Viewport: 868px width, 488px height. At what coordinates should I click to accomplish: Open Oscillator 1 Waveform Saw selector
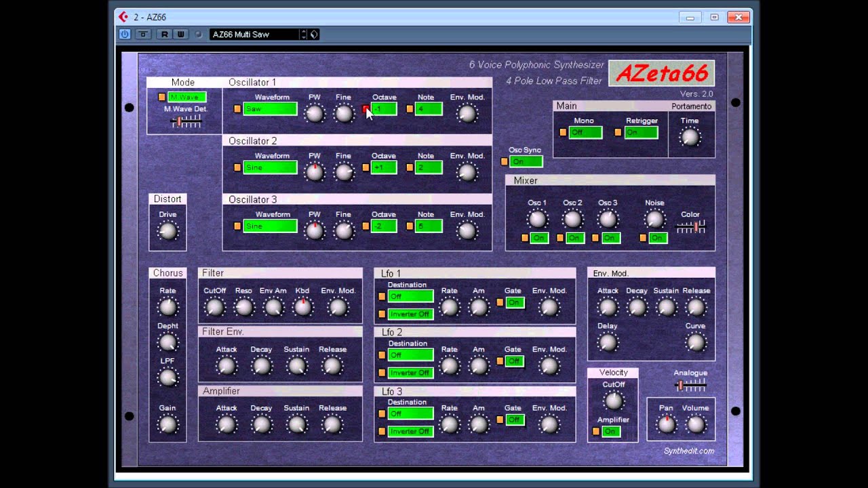point(270,108)
